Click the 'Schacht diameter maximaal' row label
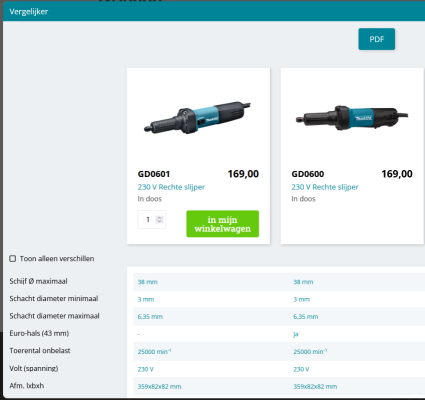This screenshot has width=425, height=400. tap(54, 316)
